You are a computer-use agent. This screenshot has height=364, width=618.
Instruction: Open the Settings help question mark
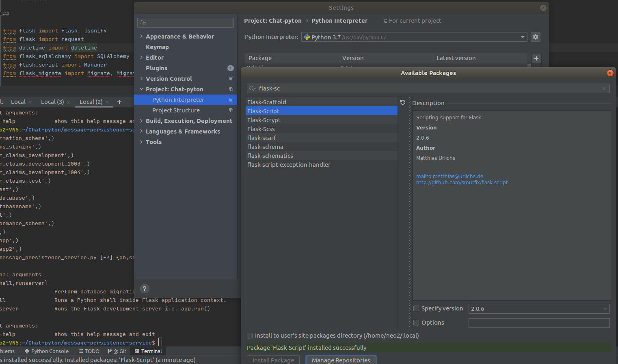(x=145, y=289)
